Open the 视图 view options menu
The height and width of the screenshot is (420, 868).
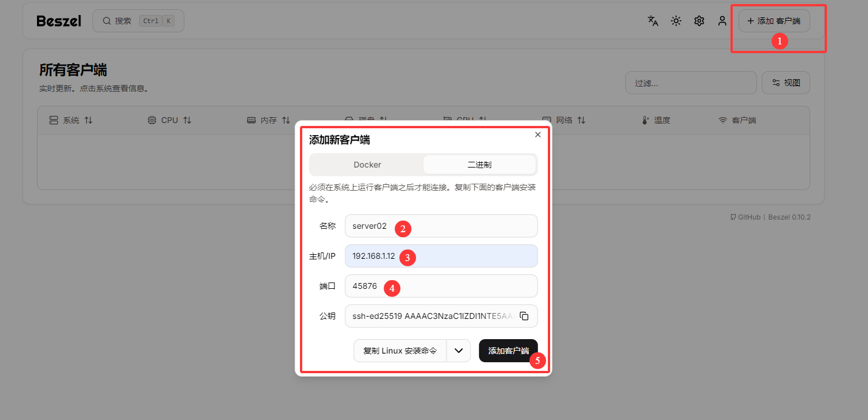[x=786, y=83]
